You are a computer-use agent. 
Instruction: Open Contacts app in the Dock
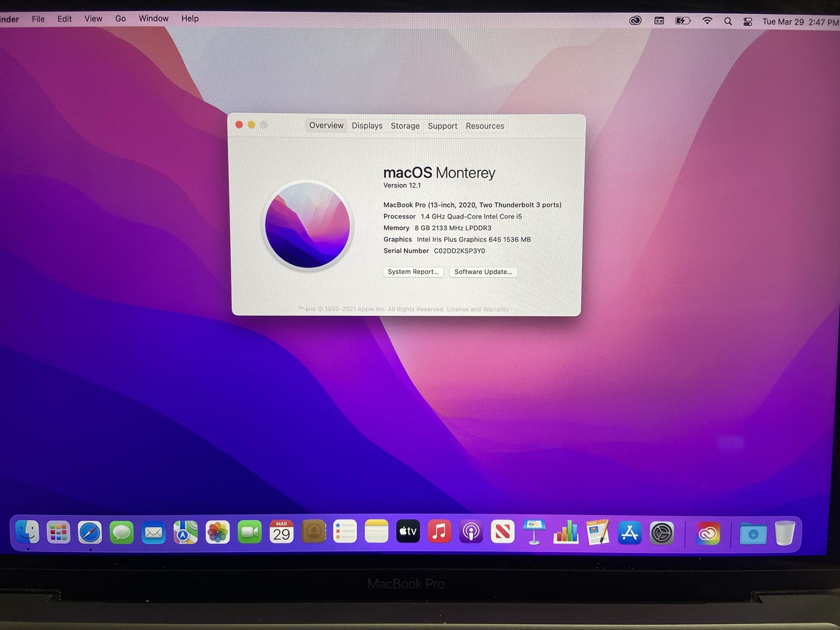[x=314, y=532]
